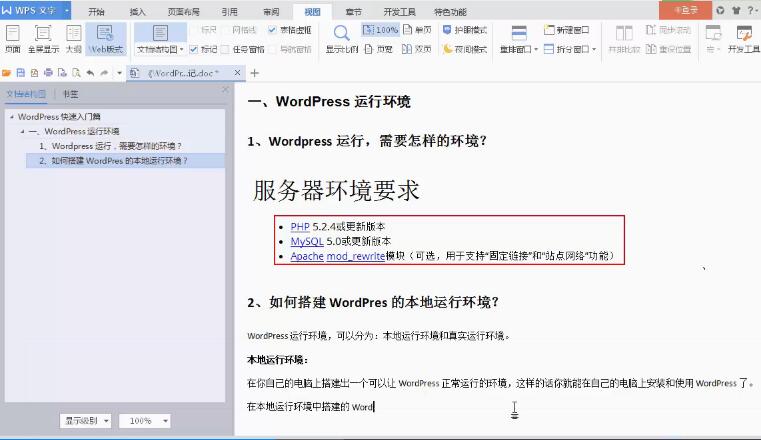
Task: Open the 章节 ribbon tab
Action: [x=353, y=12]
